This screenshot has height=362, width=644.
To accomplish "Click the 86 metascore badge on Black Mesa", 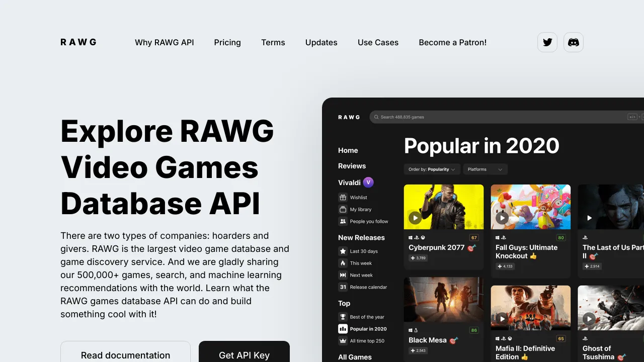I will click(x=474, y=330).
